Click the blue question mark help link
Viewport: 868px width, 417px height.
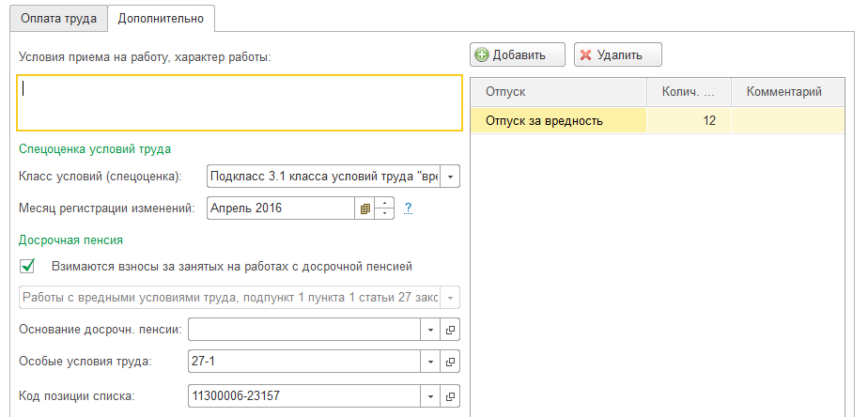(x=409, y=208)
